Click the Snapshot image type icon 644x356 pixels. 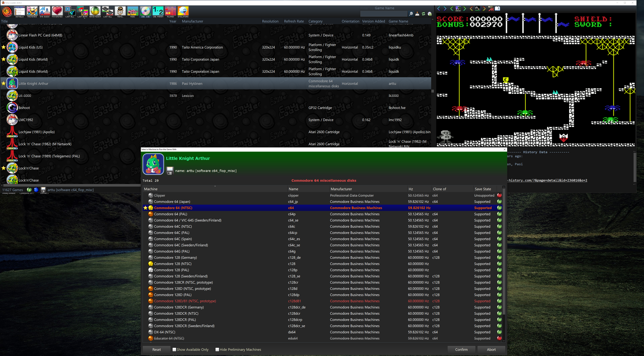pos(458,9)
